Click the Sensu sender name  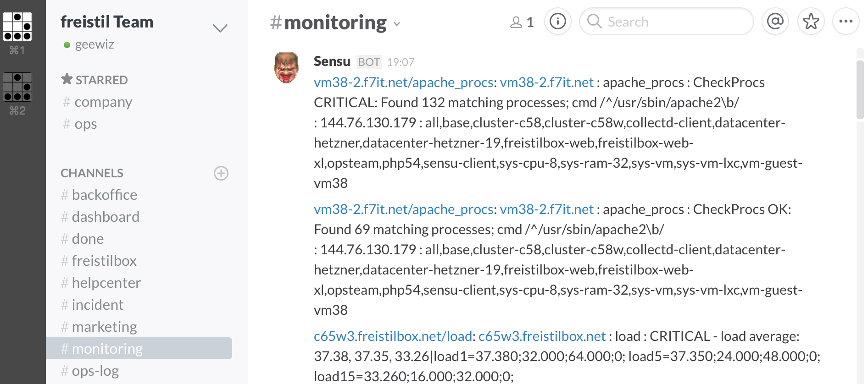click(332, 61)
